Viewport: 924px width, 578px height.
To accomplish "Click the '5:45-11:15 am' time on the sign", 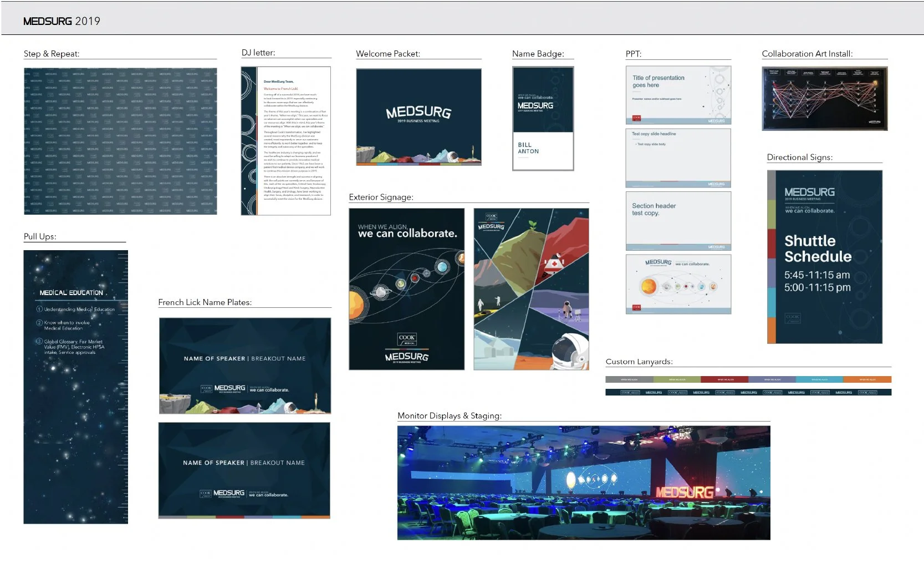I will [x=817, y=275].
